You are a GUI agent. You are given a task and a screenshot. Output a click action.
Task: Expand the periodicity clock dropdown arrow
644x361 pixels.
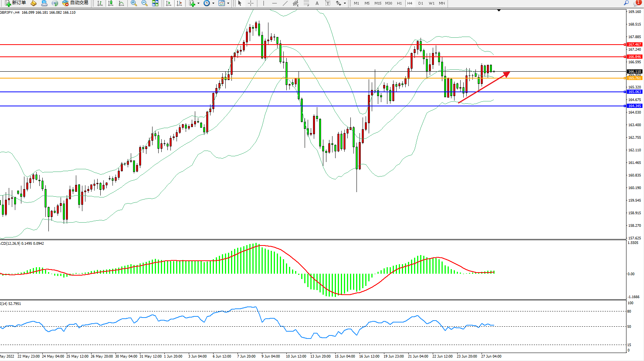pos(213,3)
